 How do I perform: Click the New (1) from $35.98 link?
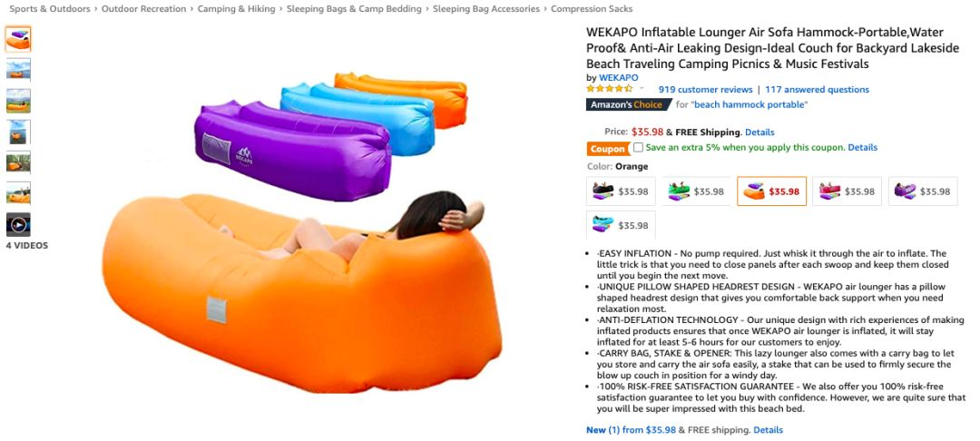point(631,430)
